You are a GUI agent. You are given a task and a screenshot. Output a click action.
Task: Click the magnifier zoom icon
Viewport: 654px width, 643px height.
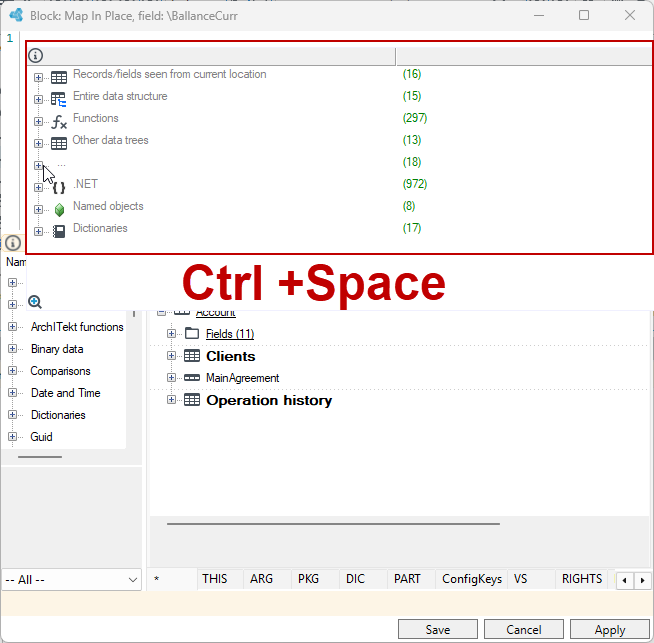[x=35, y=301]
